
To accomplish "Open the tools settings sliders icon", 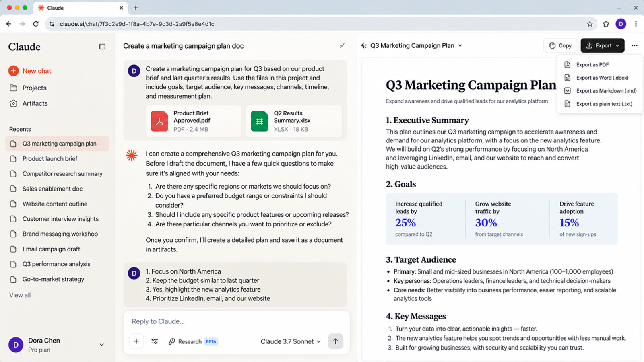I will pyautogui.click(x=155, y=341).
